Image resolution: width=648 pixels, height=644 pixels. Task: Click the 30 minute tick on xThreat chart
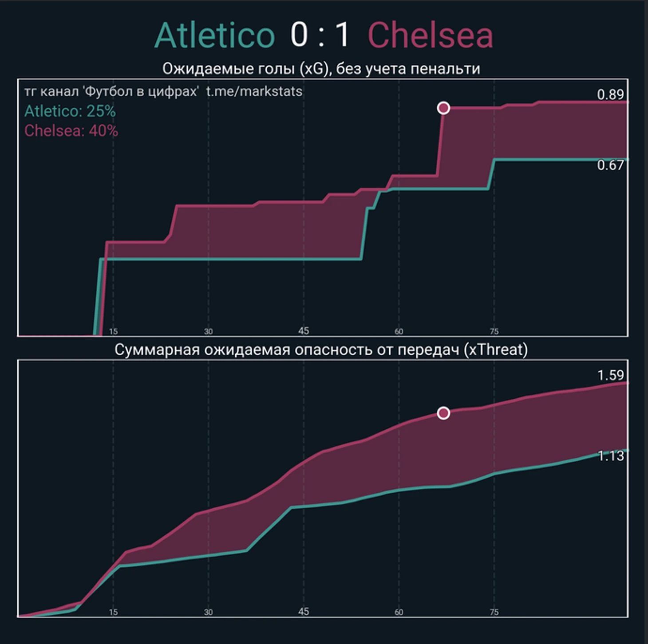pyautogui.click(x=208, y=612)
